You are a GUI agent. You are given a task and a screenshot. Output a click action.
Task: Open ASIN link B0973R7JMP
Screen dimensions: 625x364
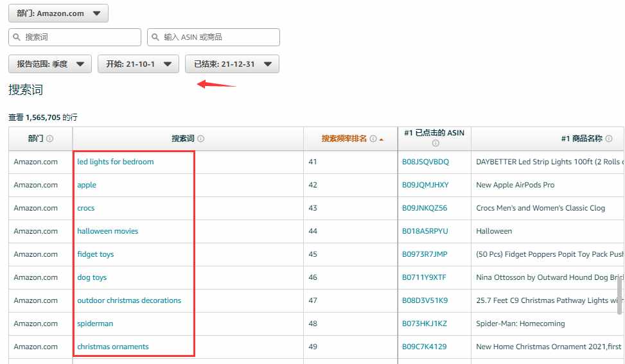(x=425, y=254)
